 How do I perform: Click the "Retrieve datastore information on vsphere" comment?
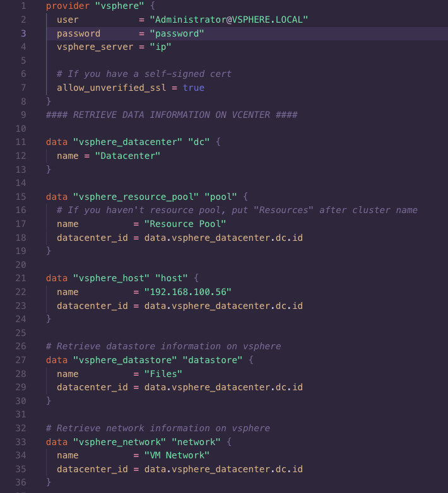163,347
